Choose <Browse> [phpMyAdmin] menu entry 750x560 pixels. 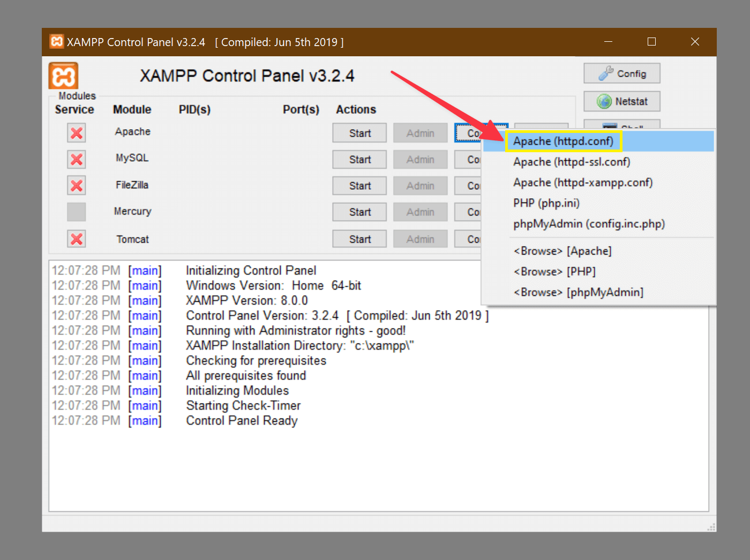click(598, 292)
